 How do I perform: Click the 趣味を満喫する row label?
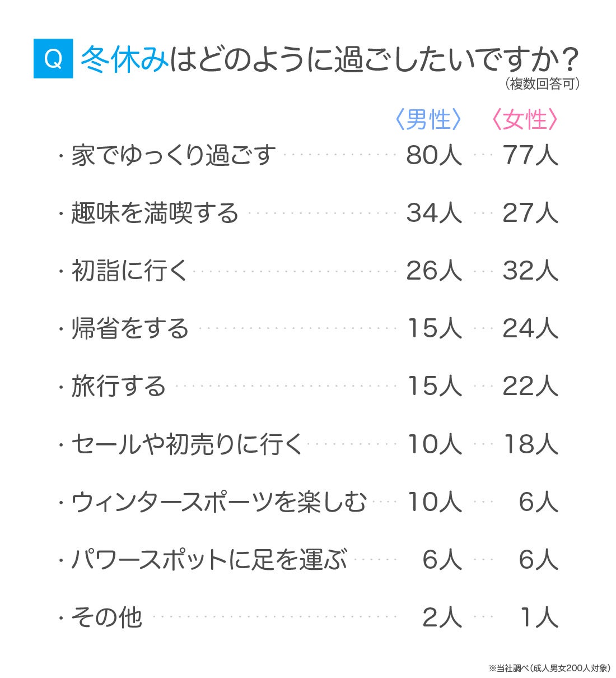pos(155,213)
